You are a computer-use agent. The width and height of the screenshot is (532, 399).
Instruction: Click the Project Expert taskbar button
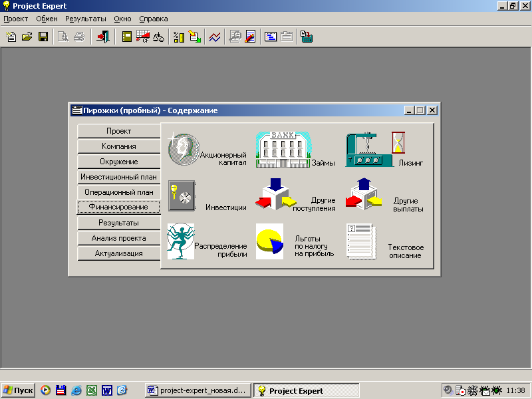[306, 390]
